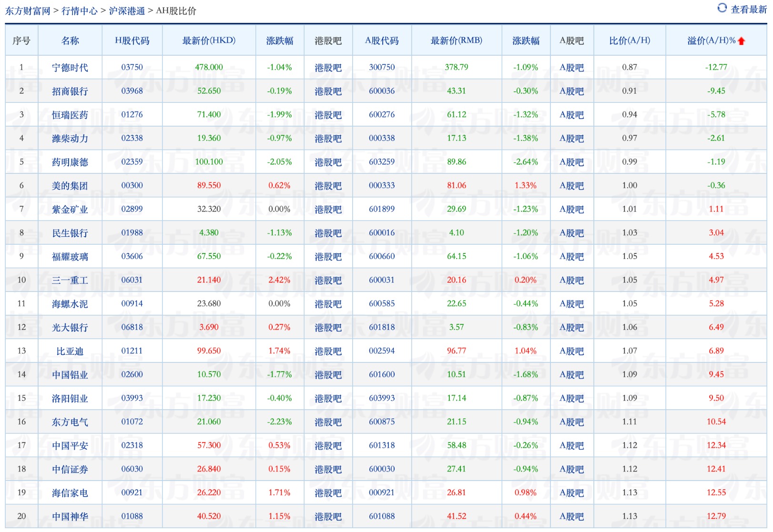Open 比亚迪 stock details
Screen dimensions: 773x532
click(70, 351)
